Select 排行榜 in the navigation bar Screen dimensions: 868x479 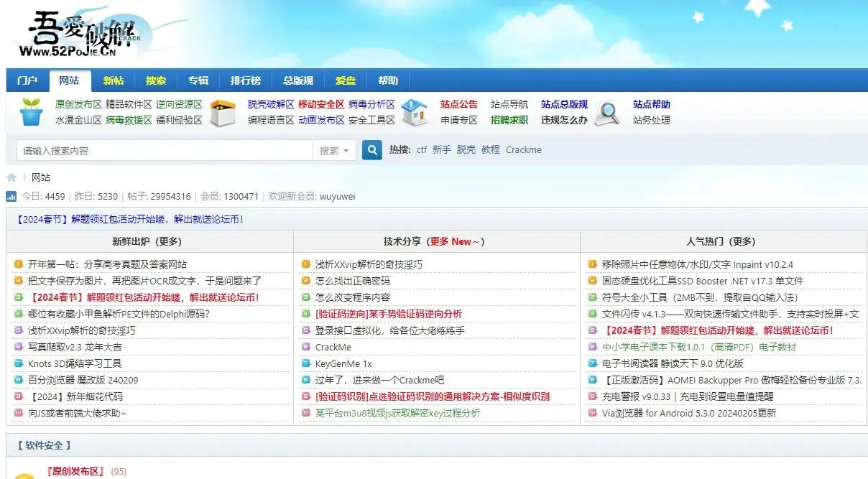(245, 80)
